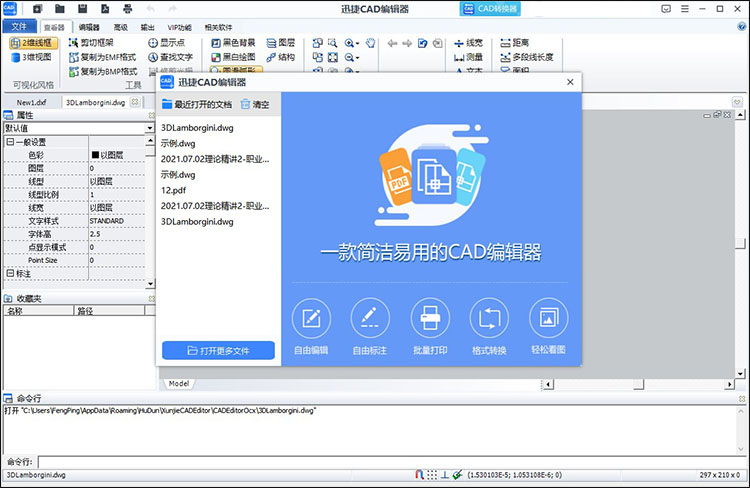Click the feedback message icon in title bar
The height and width of the screenshot is (488, 750).
point(666,9)
